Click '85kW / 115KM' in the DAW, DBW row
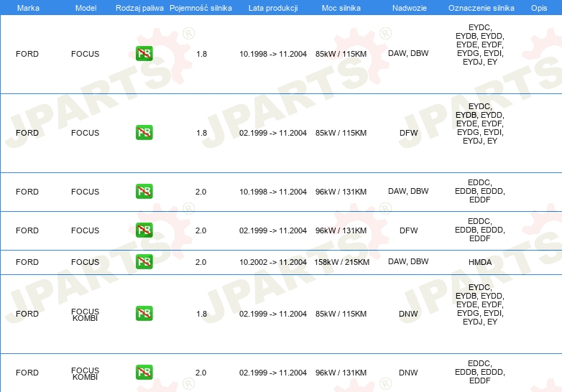Image resolution: width=562 pixels, height=392 pixels. [341, 54]
